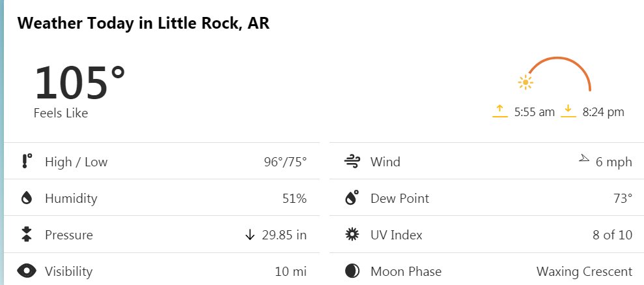Click the 8 of 10 UV value
The width and height of the screenshot is (644, 285).
[x=612, y=235]
